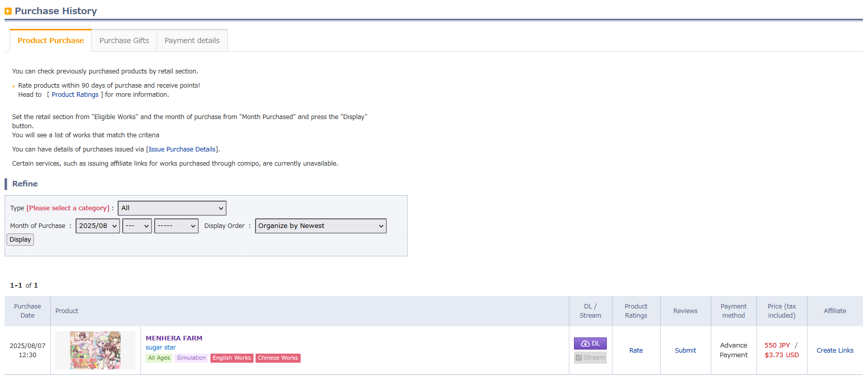Screen dimensions: 868x383
Task: Click the All Ages tag
Action: coord(159,358)
